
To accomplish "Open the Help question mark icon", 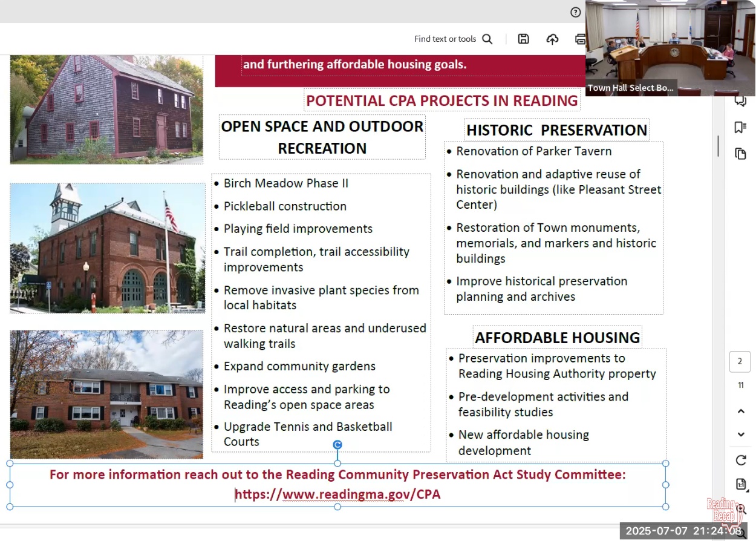I will pyautogui.click(x=575, y=12).
